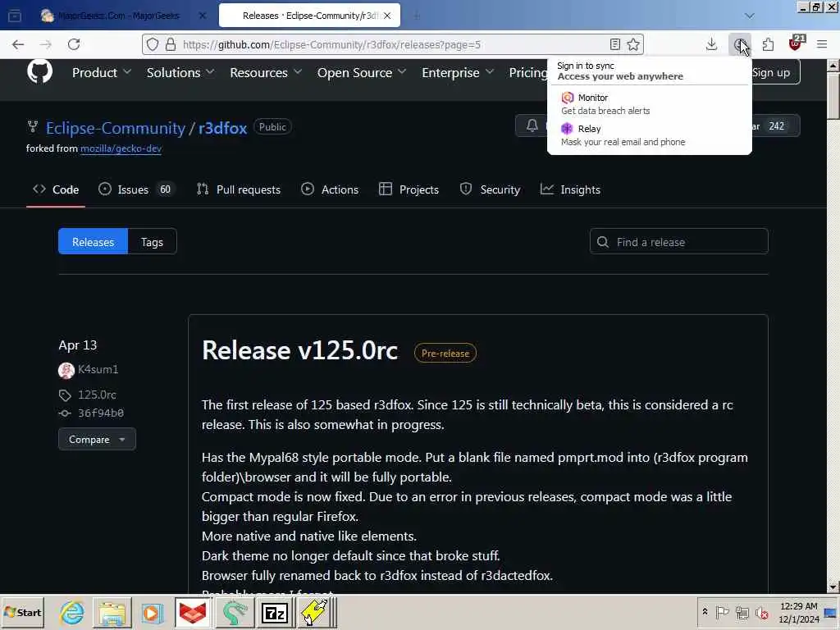This screenshot has width=840, height=630.
Task: Expand the list all tabs chevron
Action: coord(750,16)
